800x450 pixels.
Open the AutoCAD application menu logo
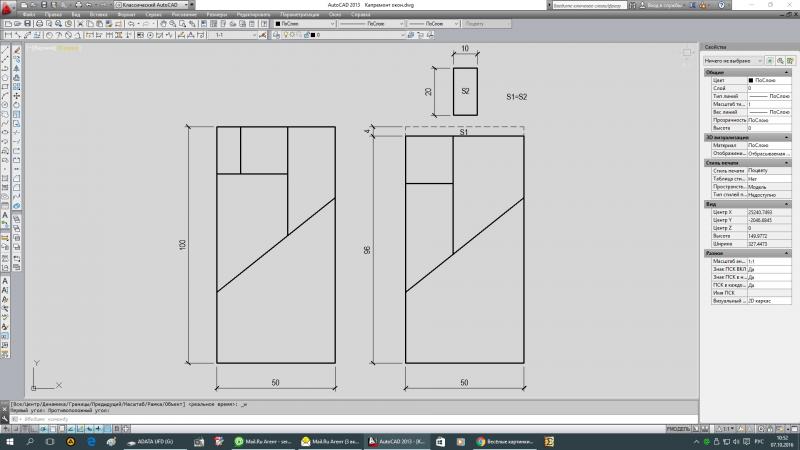(7, 9)
